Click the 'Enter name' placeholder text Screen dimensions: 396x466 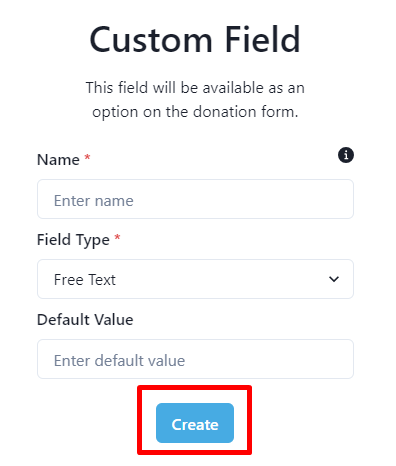[94, 201]
